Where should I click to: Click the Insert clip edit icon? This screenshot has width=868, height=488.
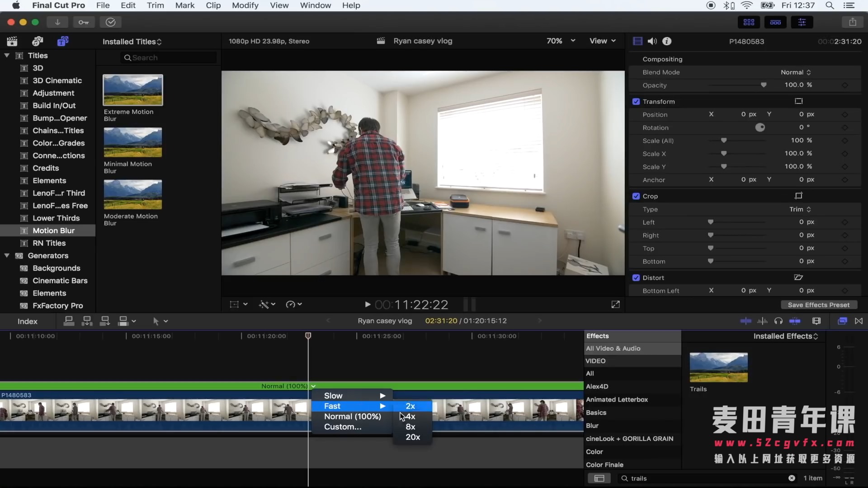pos(87,321)
